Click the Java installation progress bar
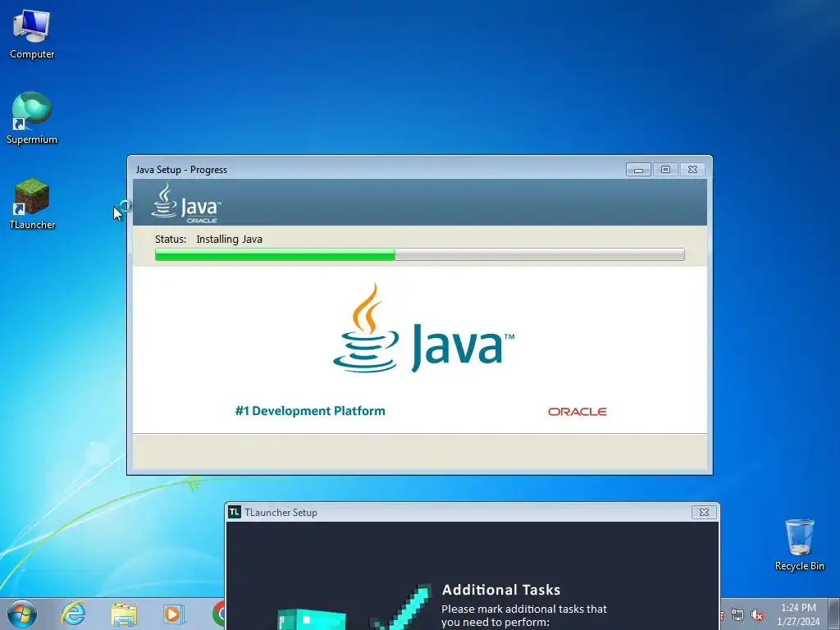 419,254
